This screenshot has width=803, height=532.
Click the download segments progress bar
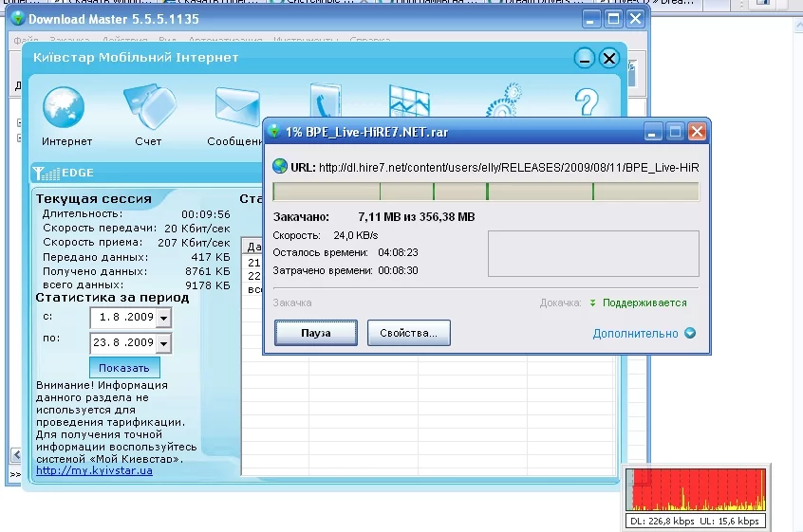[x=485, y=192]
